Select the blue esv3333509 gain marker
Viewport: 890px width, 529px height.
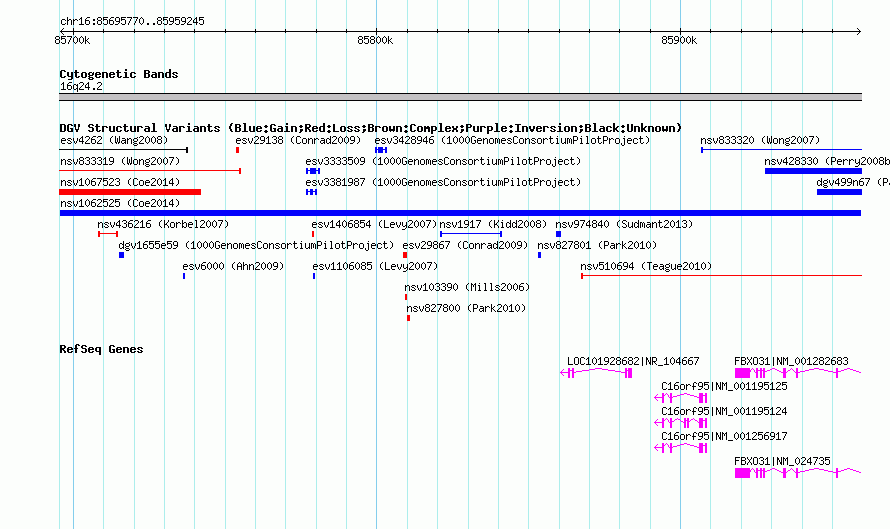pos(313,171)
